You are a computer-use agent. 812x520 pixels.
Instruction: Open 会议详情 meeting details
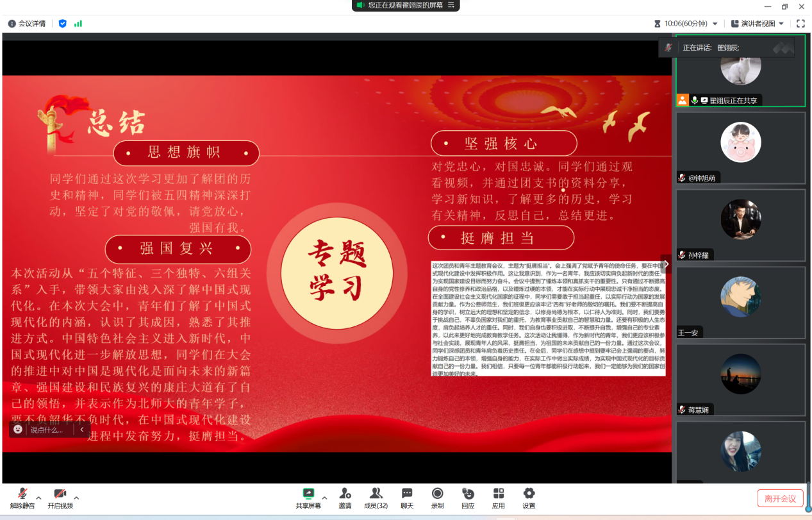(x=27, y=24)
